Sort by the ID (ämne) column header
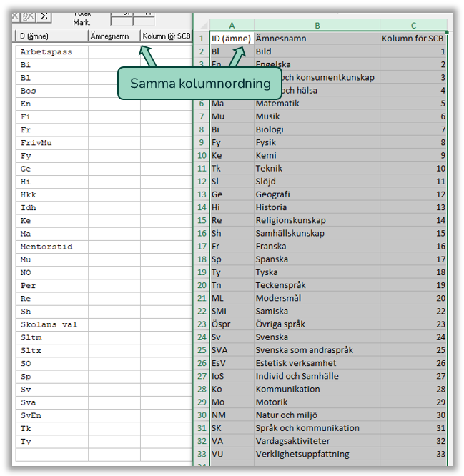 (50, 36)
